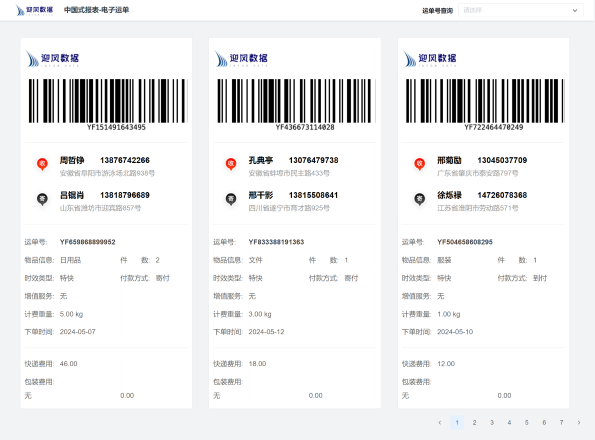This screenshot has height=440, width=595.
Task: Click the order date 2024-05-12
Action: [x=266, y=332]
